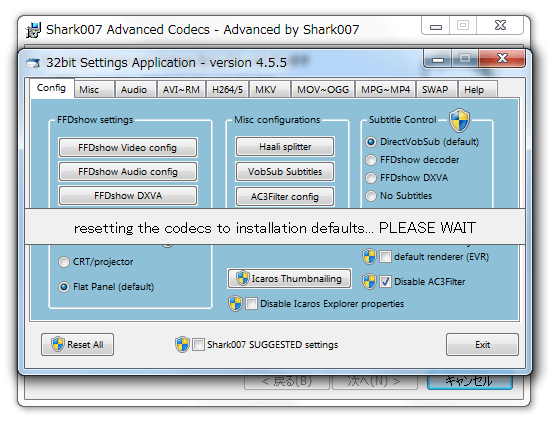Image resolution: width=552 pixels, height=425 pixels.
Task: Click the Exit button
Action: (482, 344)
